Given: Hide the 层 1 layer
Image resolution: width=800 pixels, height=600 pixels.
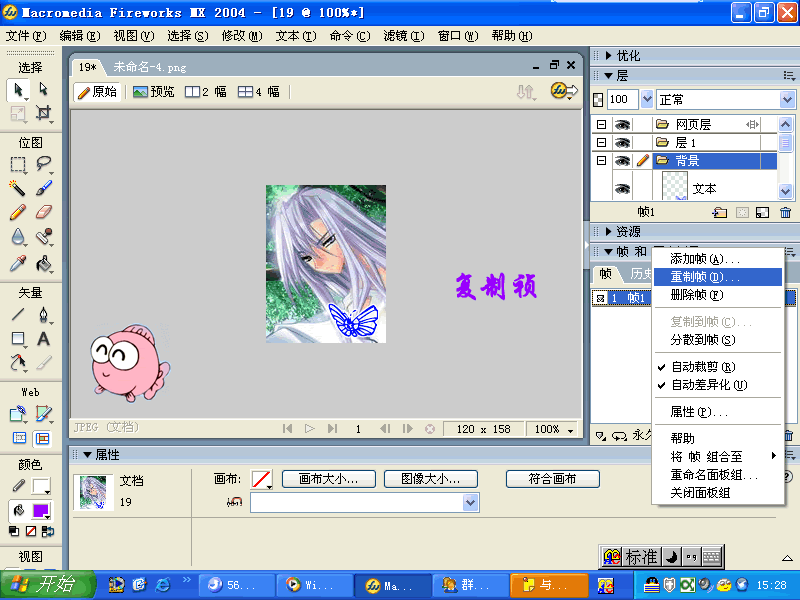Looking at the screenshot, I should click(622, 142).
